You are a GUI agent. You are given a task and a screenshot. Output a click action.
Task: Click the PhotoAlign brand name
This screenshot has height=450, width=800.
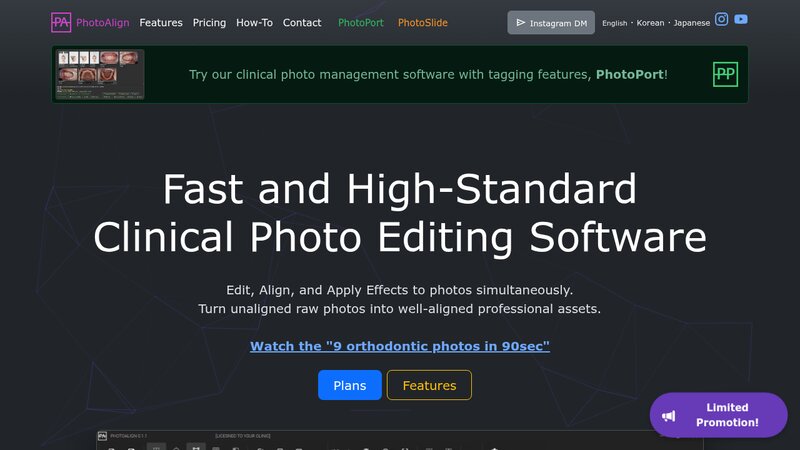pyautogui.click(x=103, y=22)
